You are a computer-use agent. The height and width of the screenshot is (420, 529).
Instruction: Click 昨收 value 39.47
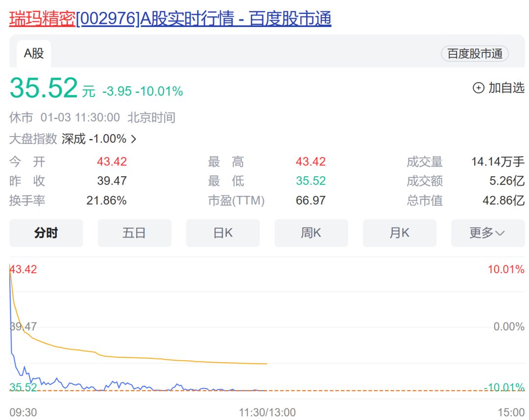(112, 181)
